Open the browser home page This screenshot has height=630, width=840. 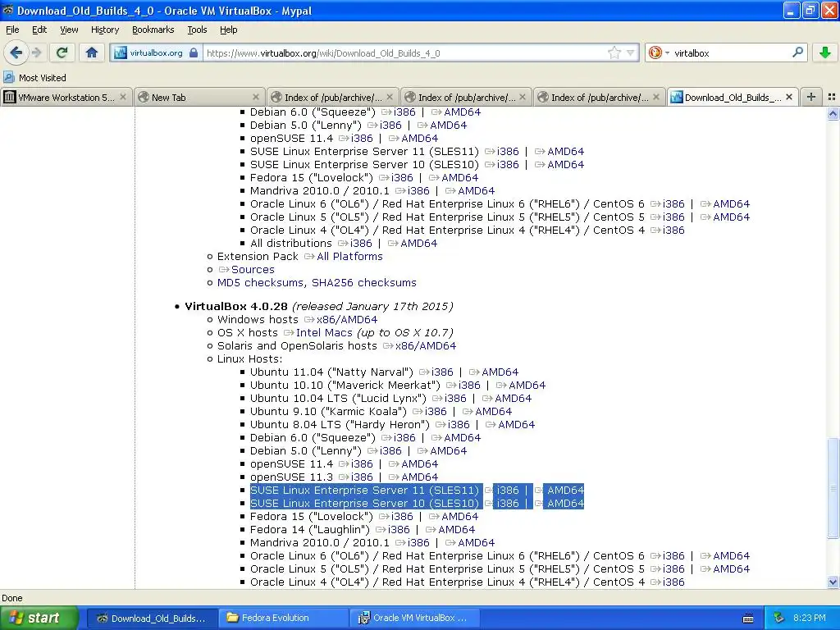coord(92,52)
